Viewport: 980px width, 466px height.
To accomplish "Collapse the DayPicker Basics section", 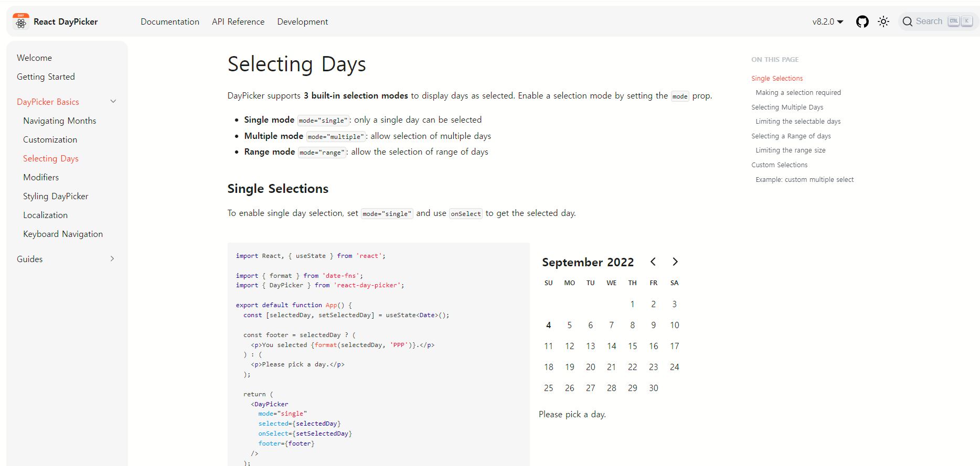I will 113,101.
